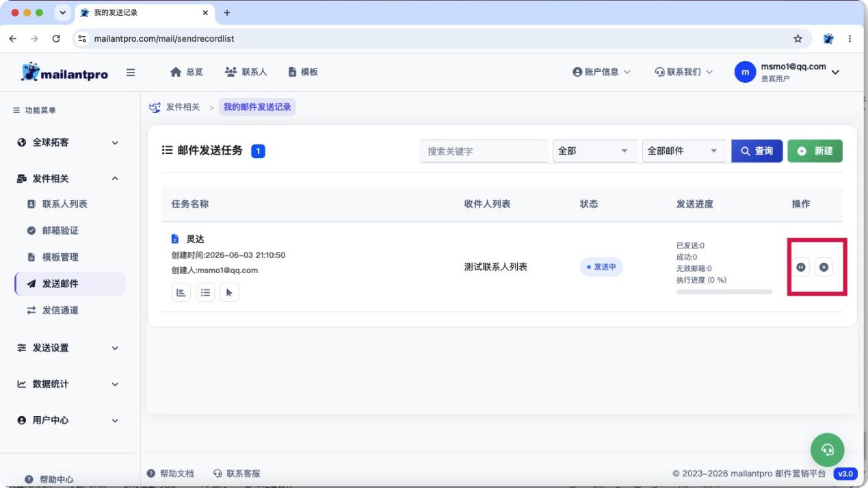Open the statistics chart icon for task 灵达
The height and width of the screenshot is (488, 868).
point(181,292)
